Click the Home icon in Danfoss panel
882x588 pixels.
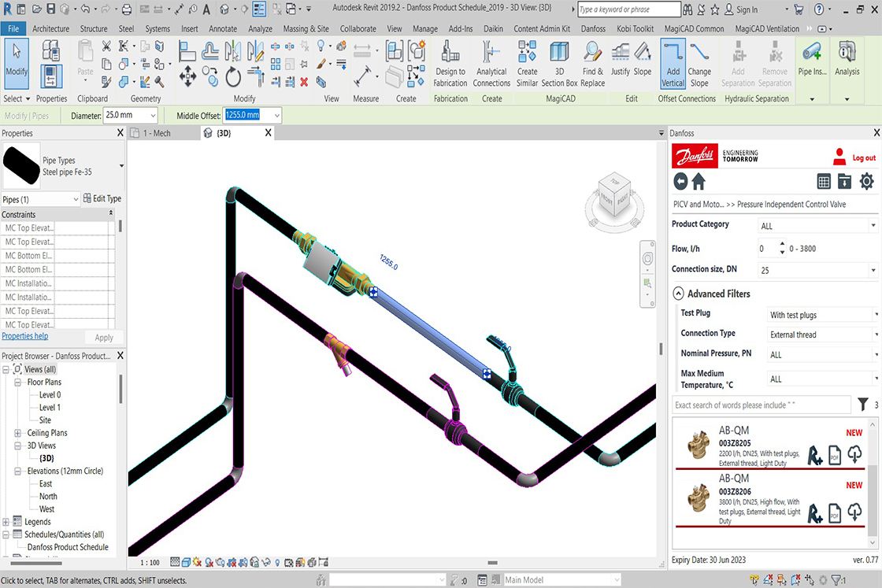(x=698, y=181)
